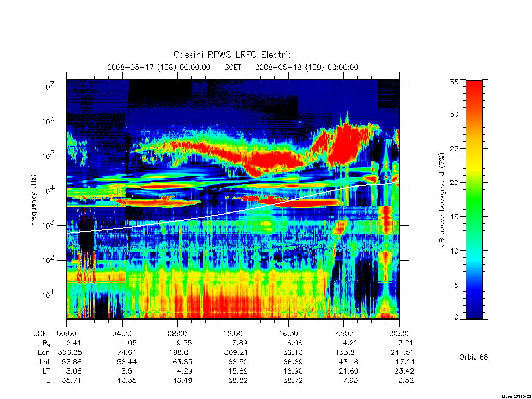Click the time tick label '08:00'
532x399 pixels.
[178, 334]
